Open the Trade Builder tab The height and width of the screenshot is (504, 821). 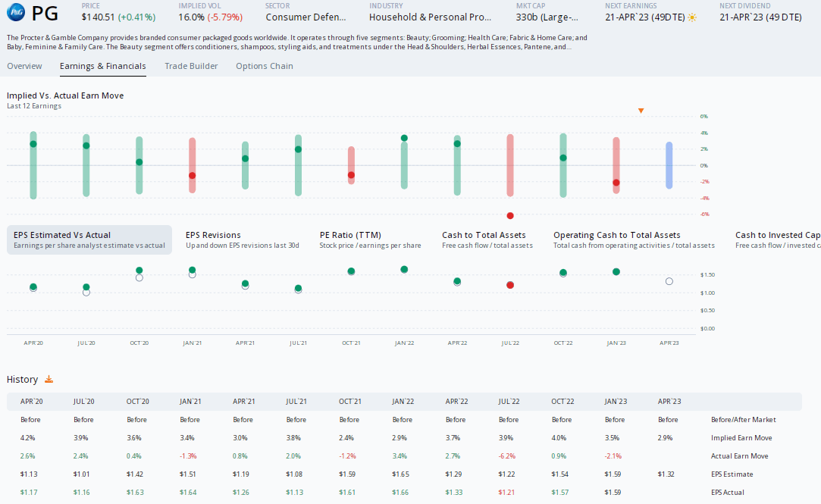191,66
